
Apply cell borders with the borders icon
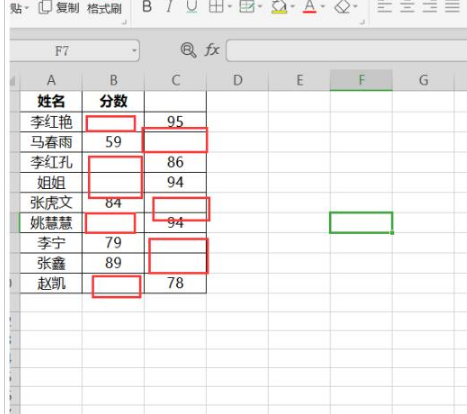pos(216,7)
